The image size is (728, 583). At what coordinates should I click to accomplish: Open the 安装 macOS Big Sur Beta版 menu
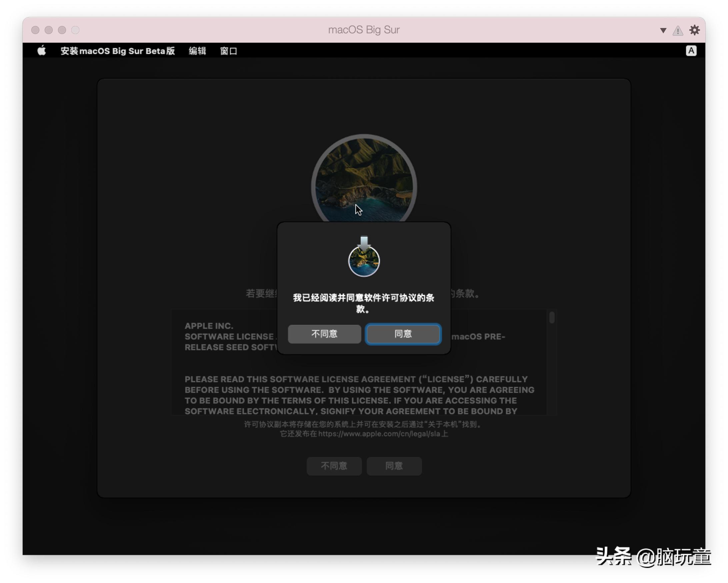(118, 51)
